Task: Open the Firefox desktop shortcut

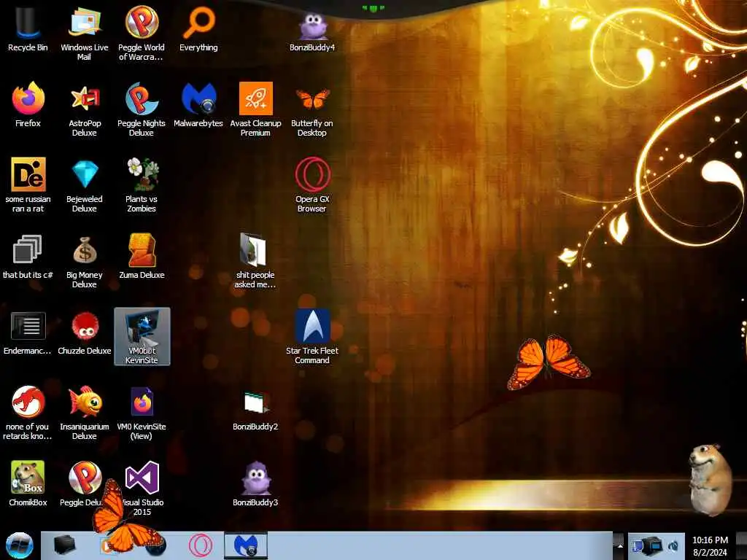Action: [28, 104]
